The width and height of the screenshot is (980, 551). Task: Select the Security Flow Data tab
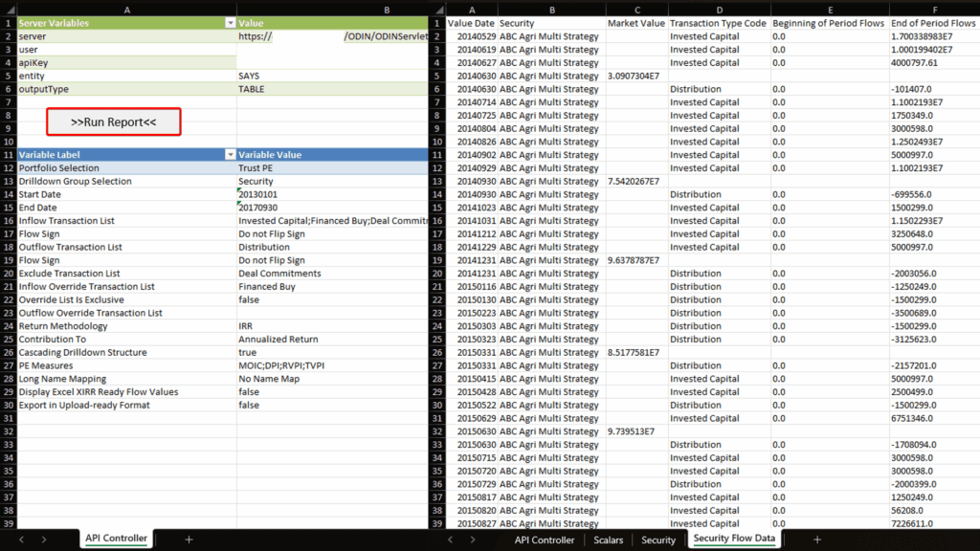[736, 540]
